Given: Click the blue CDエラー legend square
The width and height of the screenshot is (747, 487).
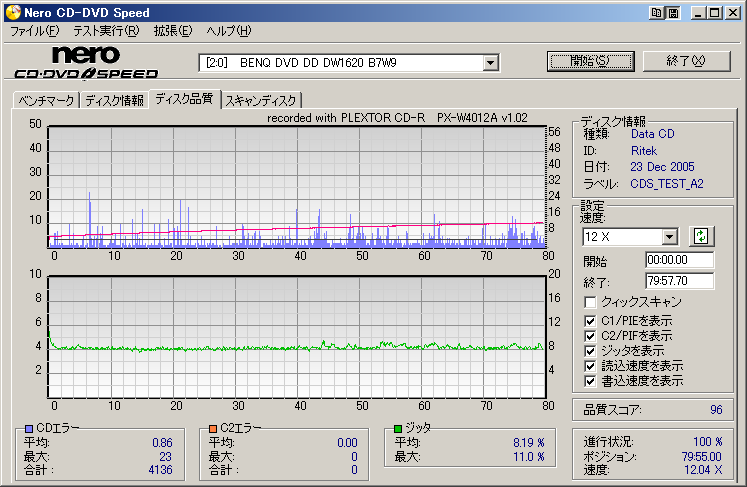Looking at the screenshot, I should pos(29,428).
